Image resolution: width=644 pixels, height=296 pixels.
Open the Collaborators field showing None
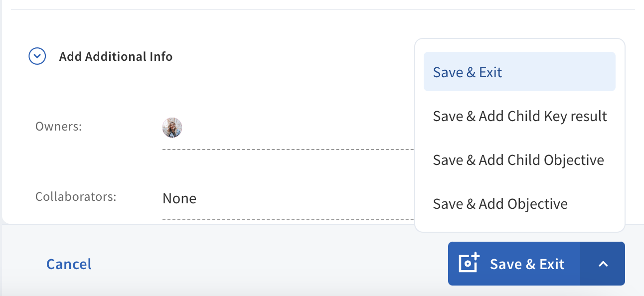(x=288, y=199)
